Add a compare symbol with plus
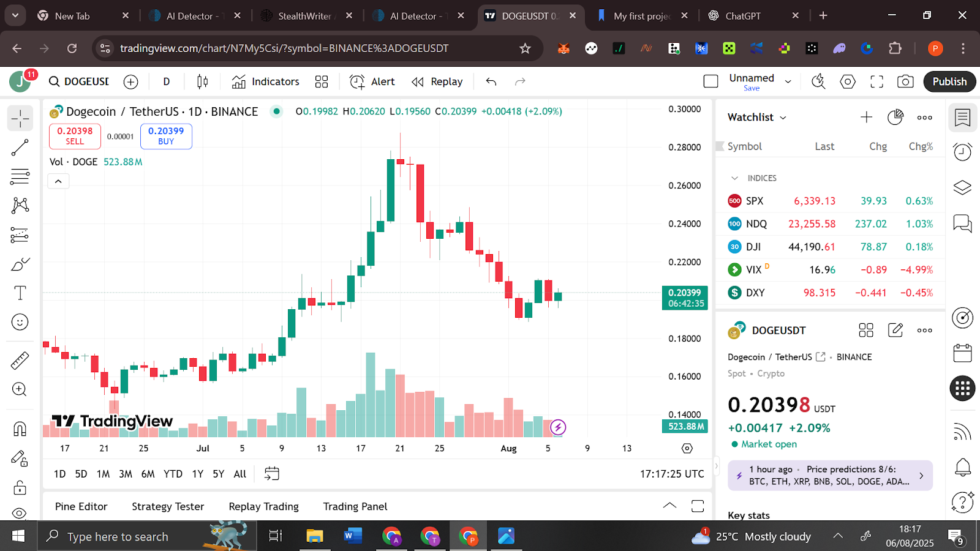This screenshot has height=551, width=980. (130, 81)
